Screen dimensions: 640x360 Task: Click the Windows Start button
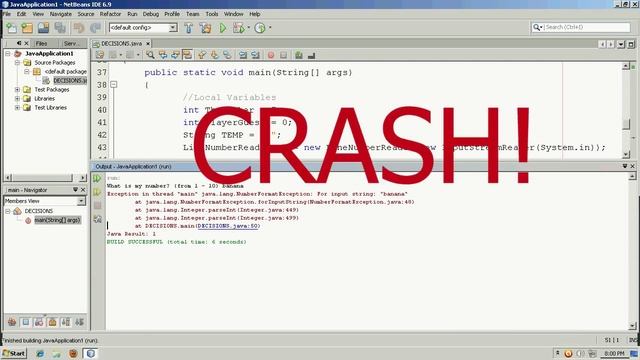click(14, 353)
